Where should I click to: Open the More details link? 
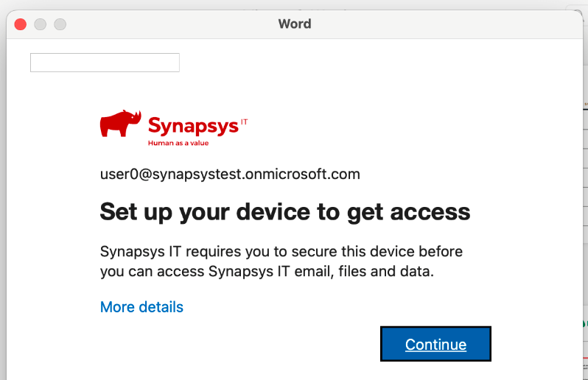click(x=141, y=307)
